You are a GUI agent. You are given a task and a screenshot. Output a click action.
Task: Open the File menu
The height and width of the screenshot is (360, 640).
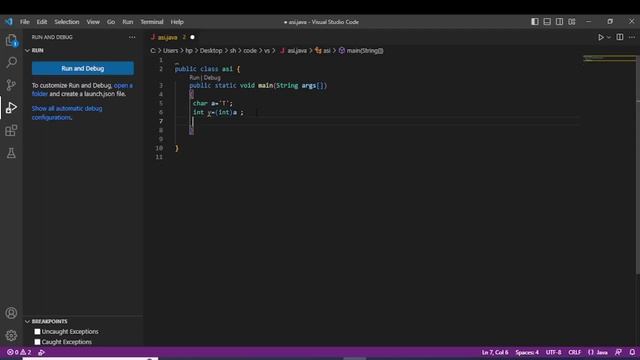click(24, 22)
